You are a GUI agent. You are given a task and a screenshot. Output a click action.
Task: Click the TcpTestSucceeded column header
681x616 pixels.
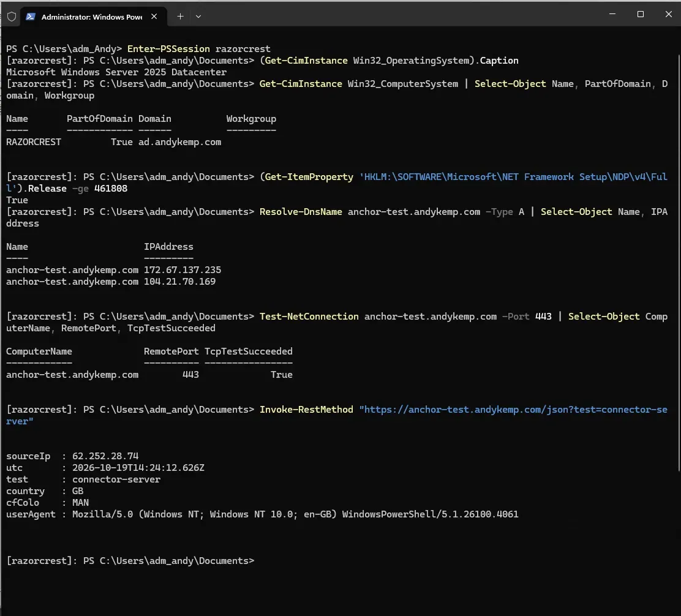[x=249, y=351]
